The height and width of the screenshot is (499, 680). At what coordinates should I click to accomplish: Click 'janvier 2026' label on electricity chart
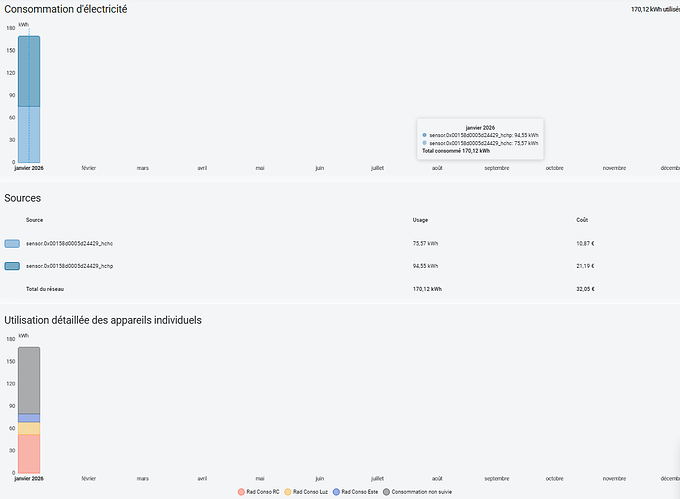pyautogui.click(x=29, y=168)
